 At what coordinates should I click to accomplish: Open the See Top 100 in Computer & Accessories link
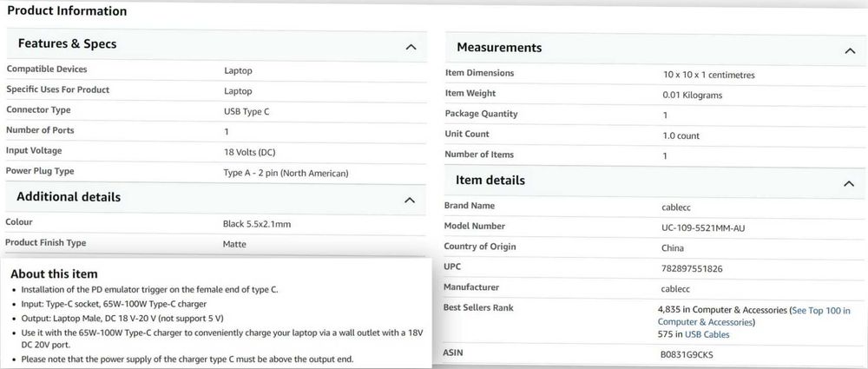(x=754, y=316)
